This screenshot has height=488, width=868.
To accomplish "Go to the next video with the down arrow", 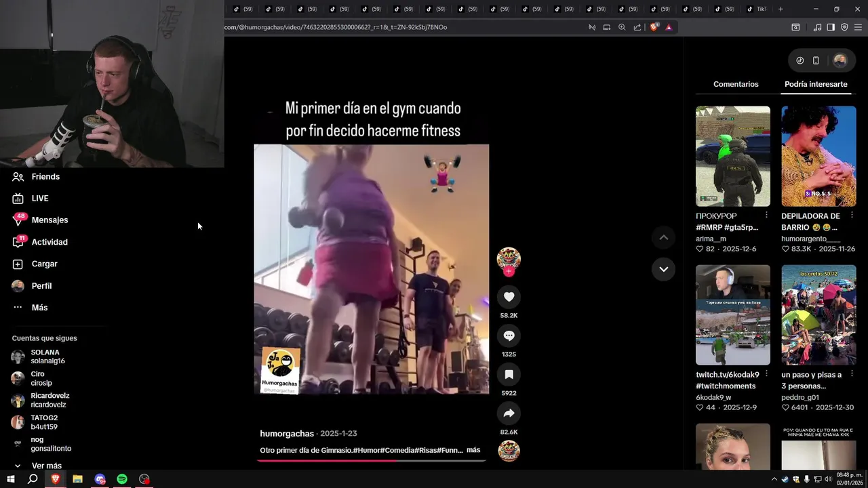I will click(663, 269).
